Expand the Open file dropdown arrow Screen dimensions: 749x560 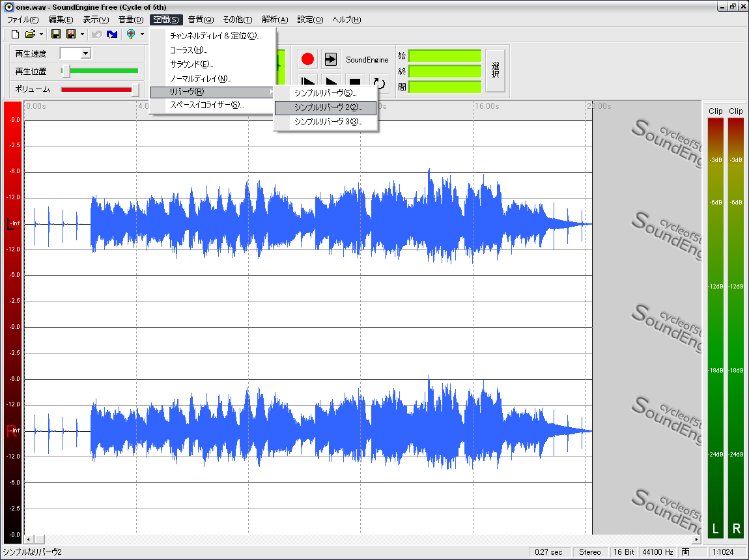tap(42, 34)
